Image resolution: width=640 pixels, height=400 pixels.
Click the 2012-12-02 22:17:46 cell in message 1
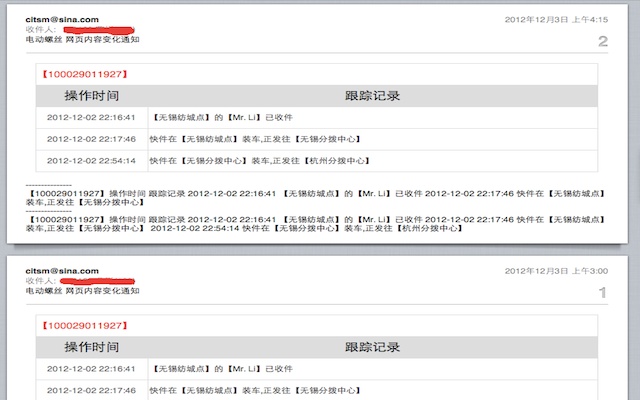point(91,391)
